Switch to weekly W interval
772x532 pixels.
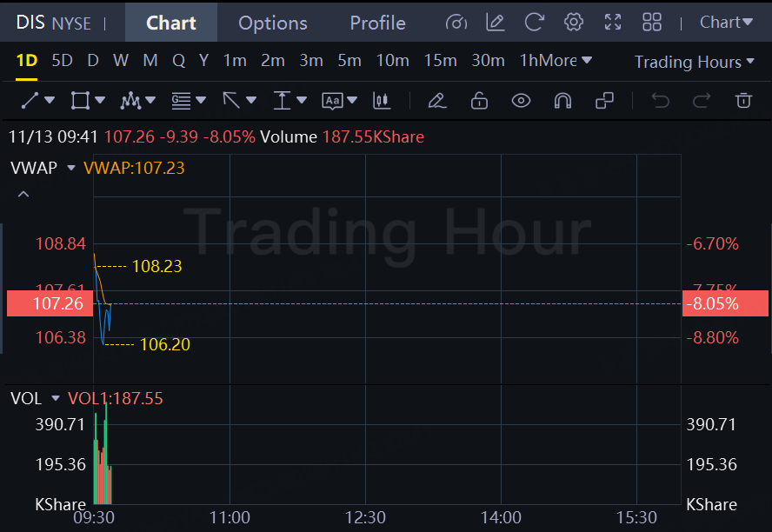121,61
